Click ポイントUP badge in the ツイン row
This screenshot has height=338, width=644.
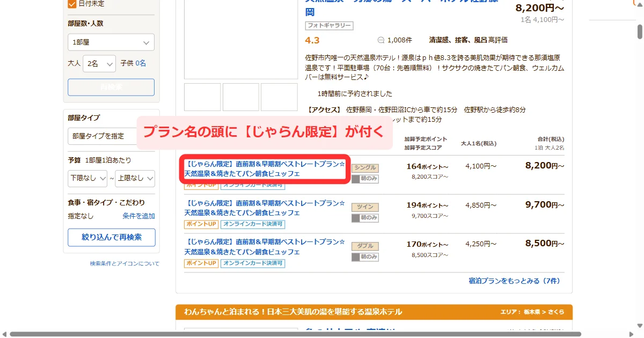coord(201,224)
